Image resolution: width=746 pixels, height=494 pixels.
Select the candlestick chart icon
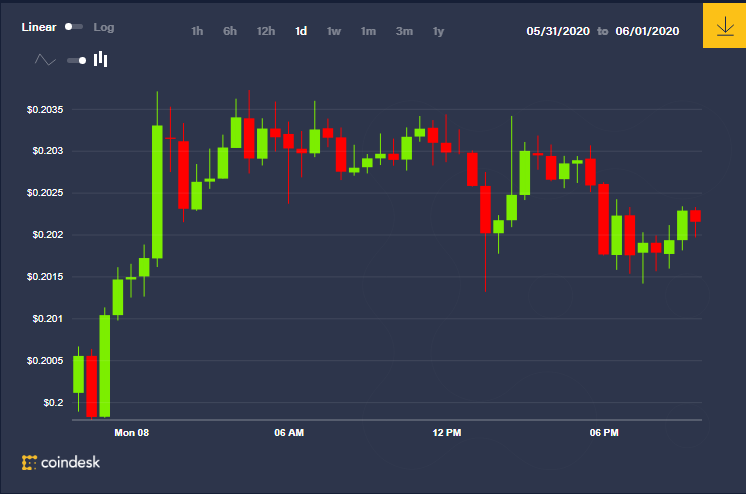point(100,59)
